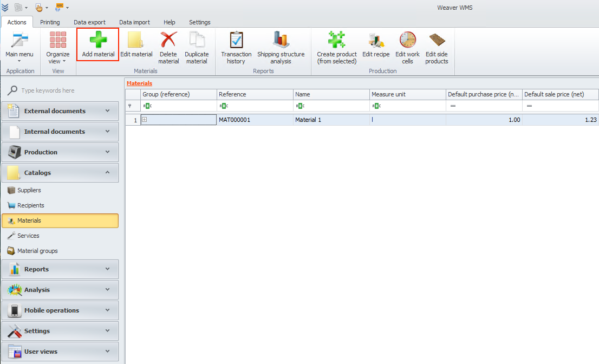This screenshot has height=364, width=599.
Task: Select Materials in the sidebar
Action: click(60, 221)
